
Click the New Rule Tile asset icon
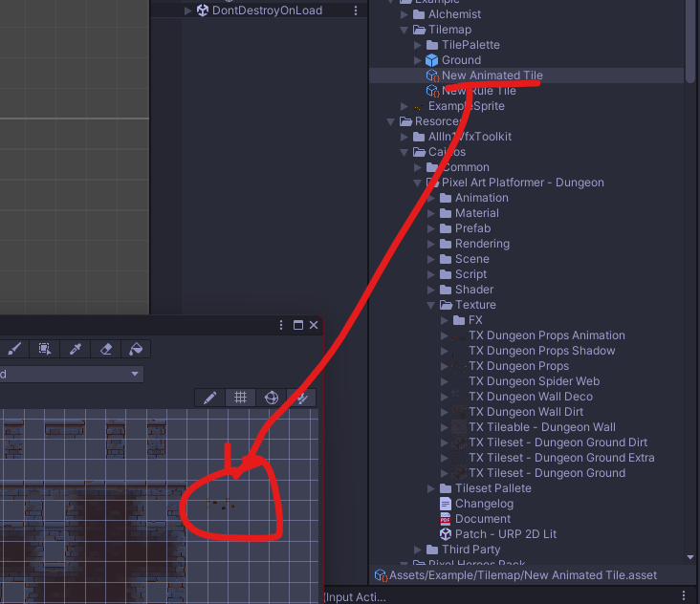click(432, 91)
